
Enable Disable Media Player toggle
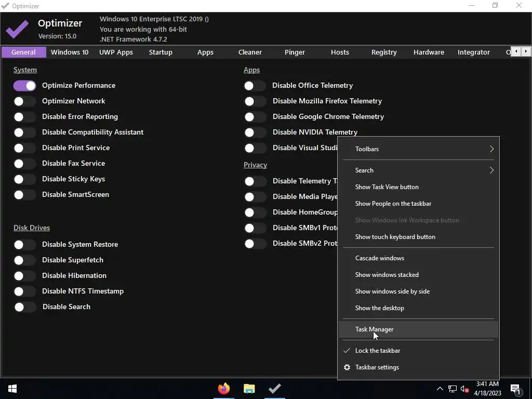pos(255,197)
